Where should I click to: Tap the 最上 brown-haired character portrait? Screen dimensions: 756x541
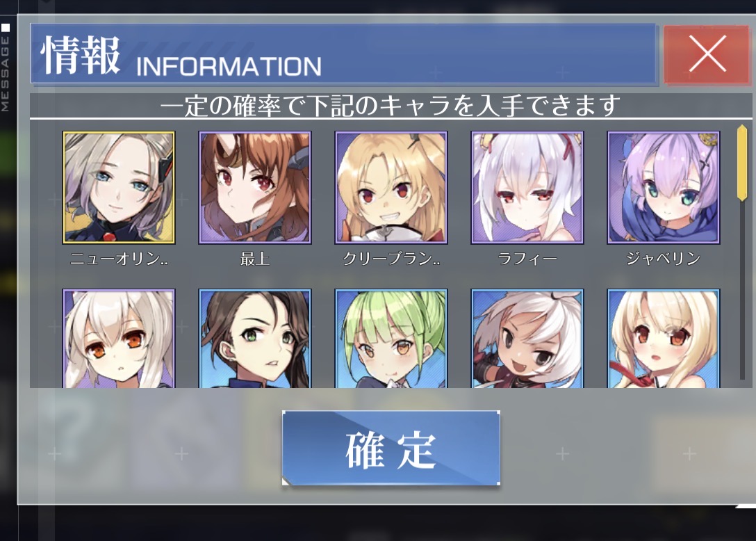click(254, 187)
